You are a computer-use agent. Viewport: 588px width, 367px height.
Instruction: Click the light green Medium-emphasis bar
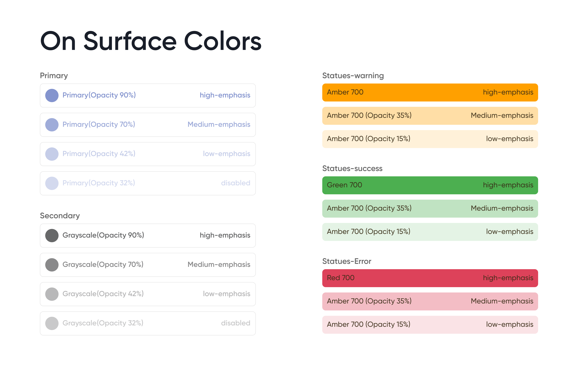[x=430, y=208]
